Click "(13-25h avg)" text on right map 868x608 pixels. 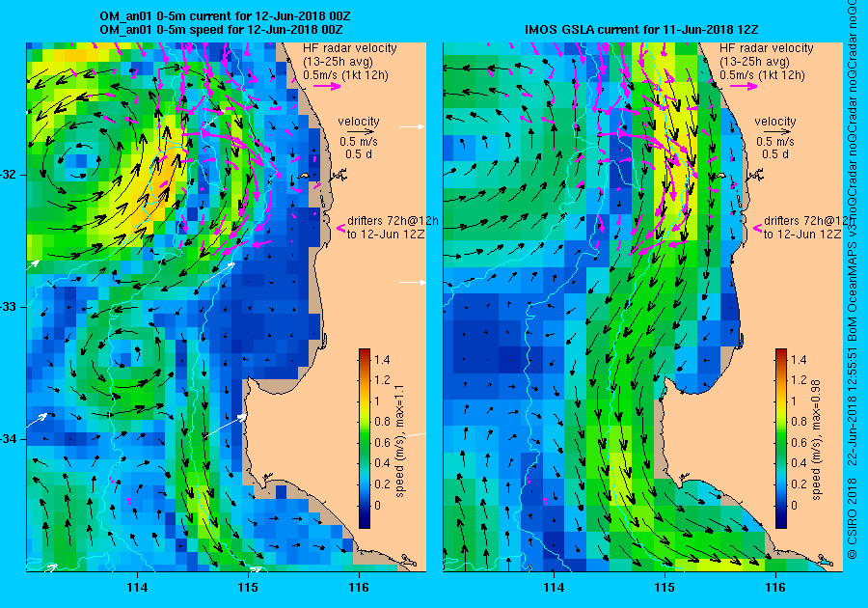point(754,62)
